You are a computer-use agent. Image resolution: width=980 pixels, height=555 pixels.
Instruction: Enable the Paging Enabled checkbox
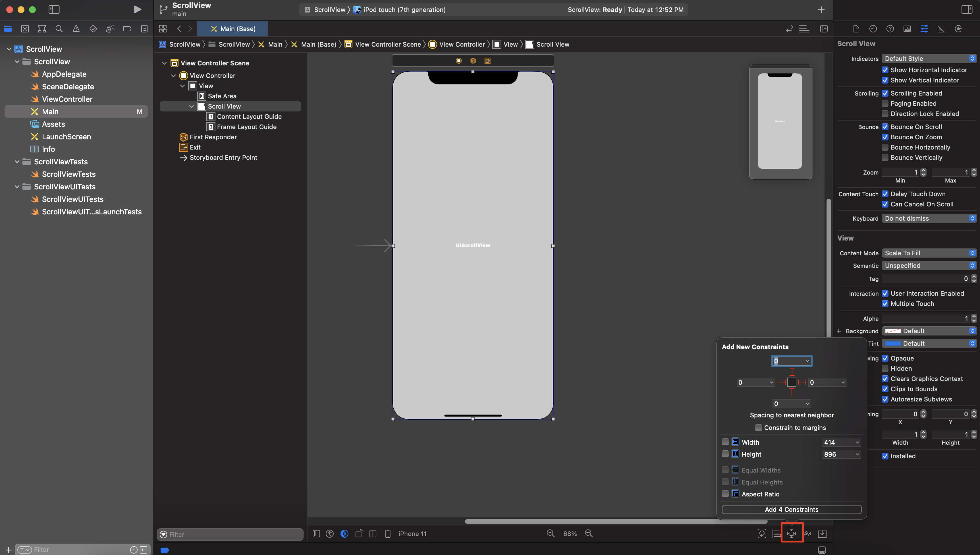pos(885,104)
